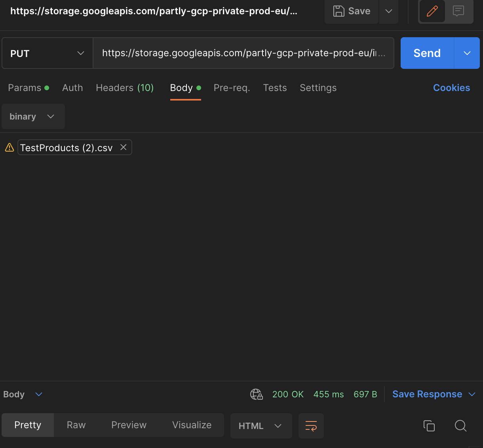Open the Cookies link

point(451,88)
